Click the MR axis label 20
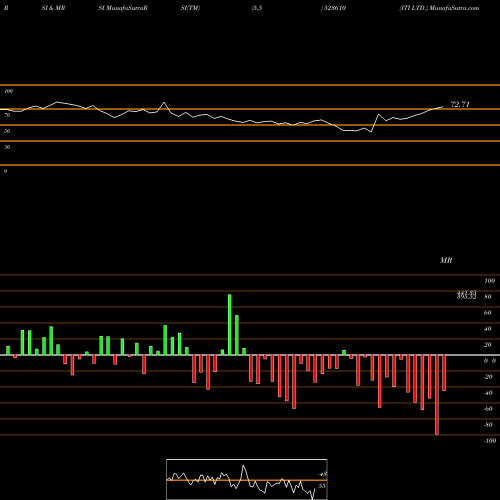This screenshot has height=500, width=500. [x=488, y=345]
